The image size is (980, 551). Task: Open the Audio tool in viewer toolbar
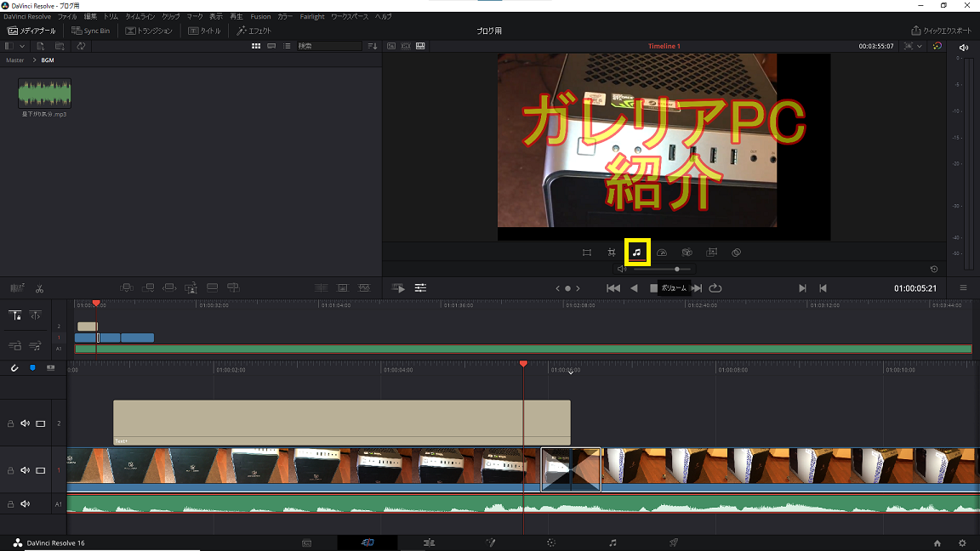click(637, 253)
